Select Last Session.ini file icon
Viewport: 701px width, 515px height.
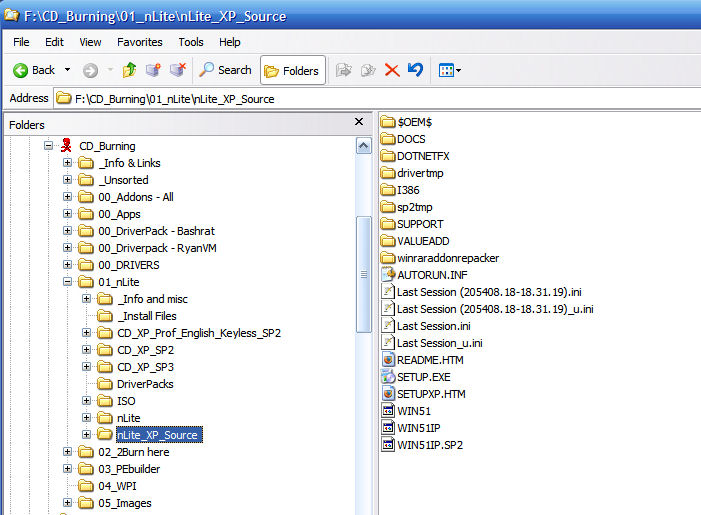pyautogui.click(x=388, y=325)
